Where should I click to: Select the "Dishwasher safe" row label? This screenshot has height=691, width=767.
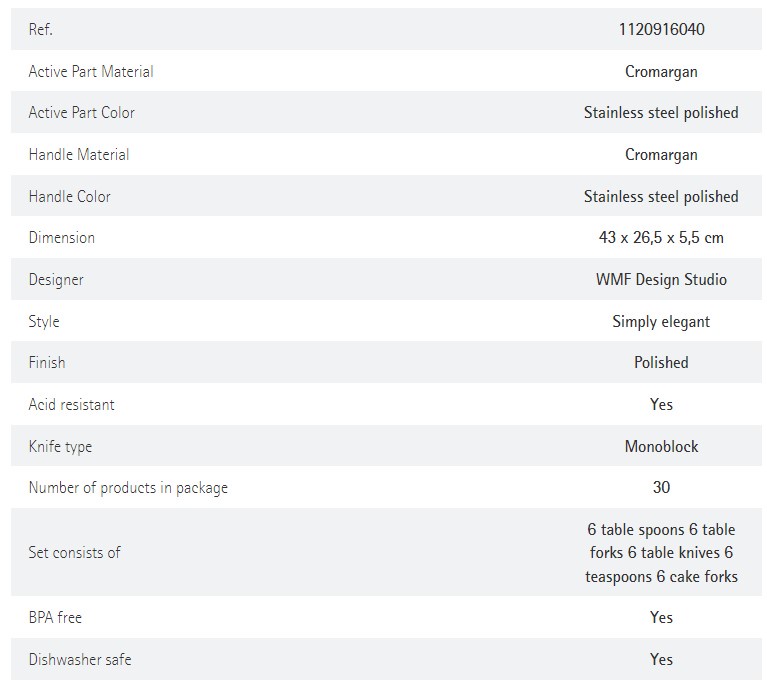(80, 660)
